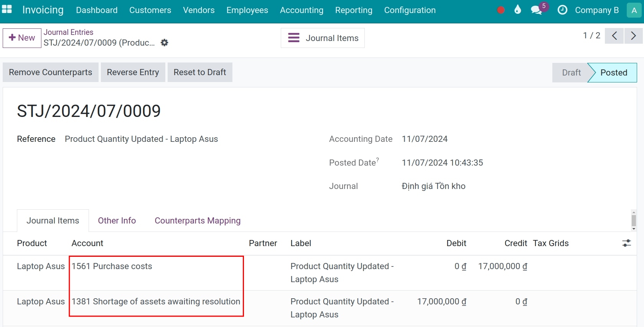
Task: Click the Posted Date help question mark
Action: 377,159
